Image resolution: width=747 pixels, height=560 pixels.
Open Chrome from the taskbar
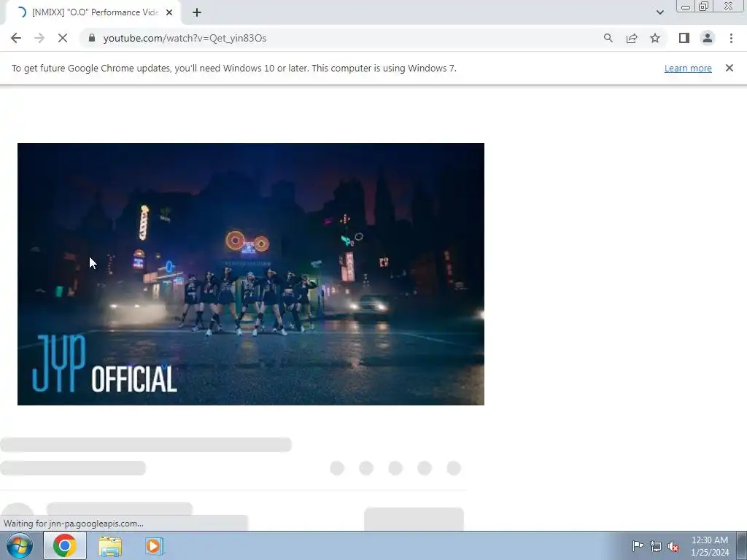(65, 545)
